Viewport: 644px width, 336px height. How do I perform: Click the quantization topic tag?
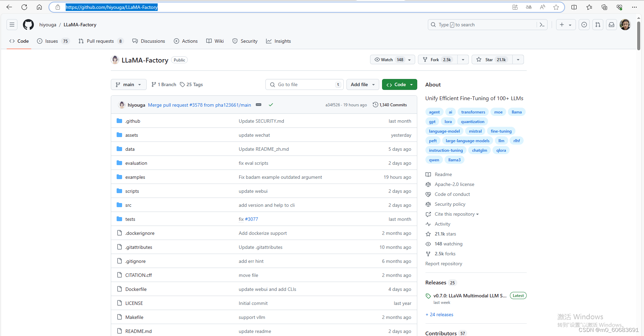473,122
